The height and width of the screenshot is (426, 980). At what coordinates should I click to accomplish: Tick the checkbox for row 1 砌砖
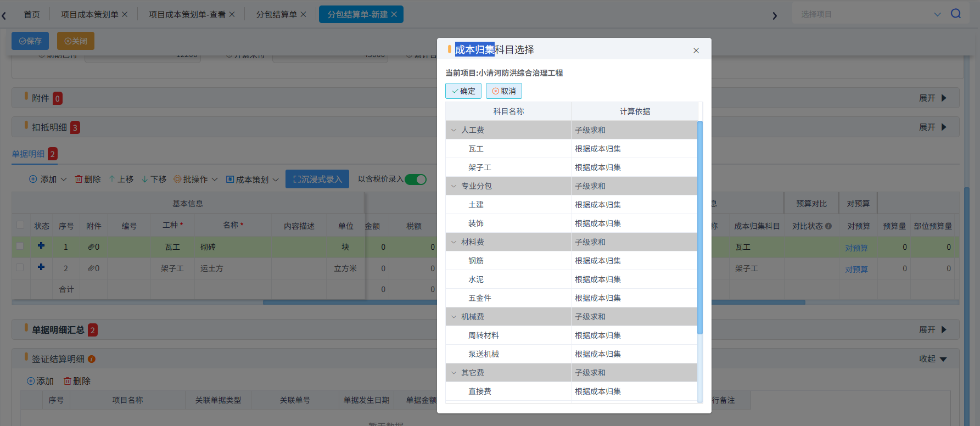click(x=20, y=246)
